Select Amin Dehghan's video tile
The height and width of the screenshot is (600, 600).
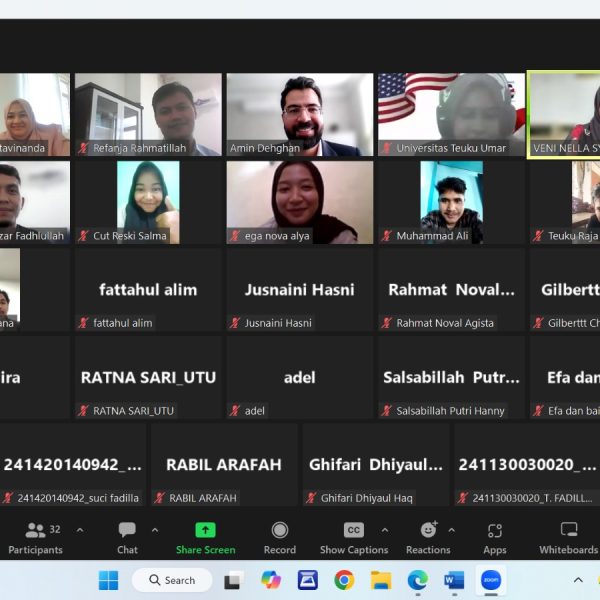point(300,114)
